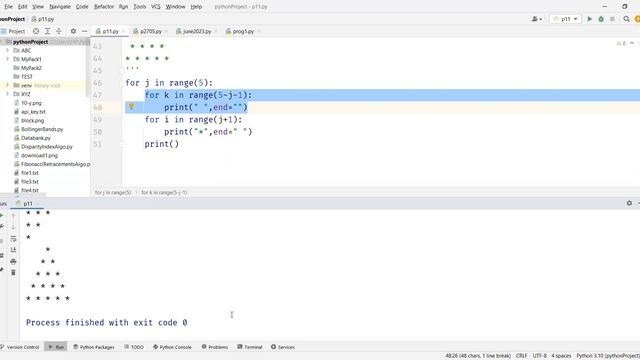Click Python 3.10 interpreter in status bar
Viewport: 640px width, 360px height.
(608, 356)
